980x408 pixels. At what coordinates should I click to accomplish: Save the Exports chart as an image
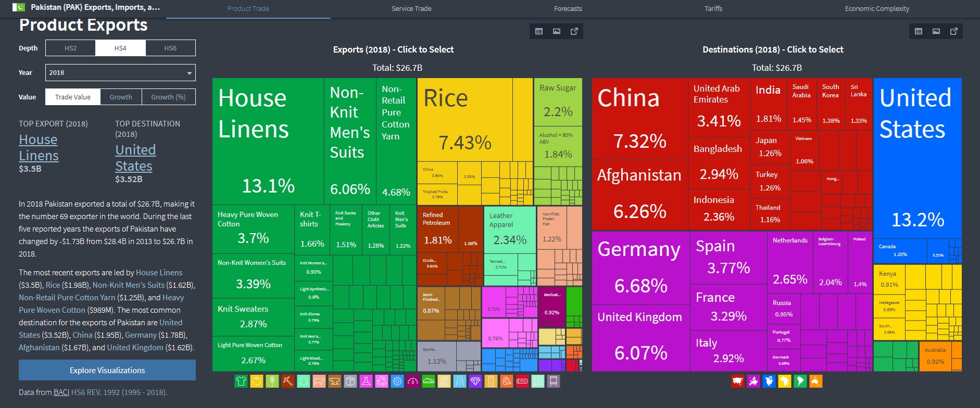click(557, 31)
